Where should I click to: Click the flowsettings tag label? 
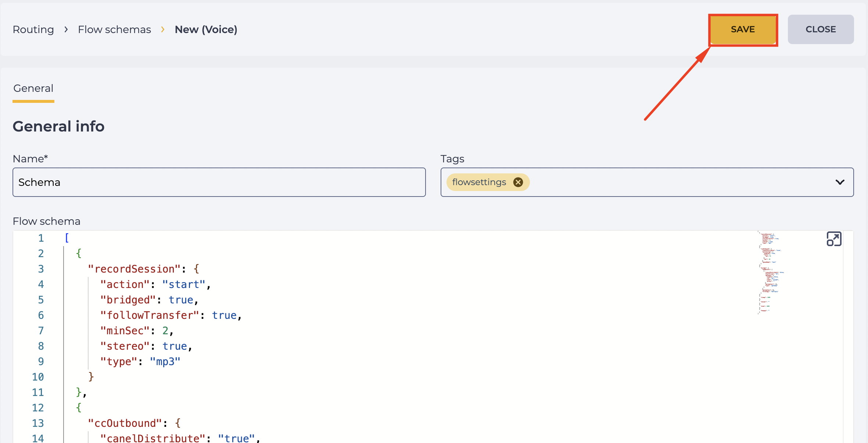pos(479,182)
